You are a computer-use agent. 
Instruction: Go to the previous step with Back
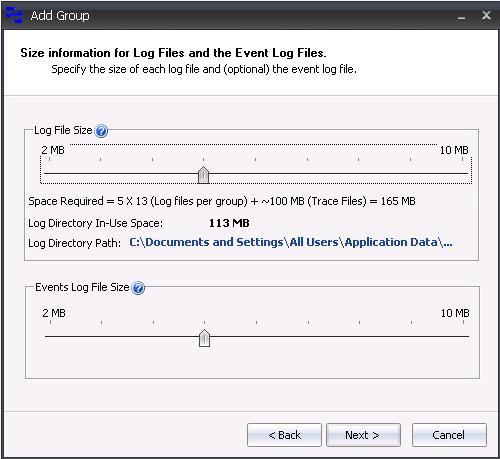click(284, 435)
